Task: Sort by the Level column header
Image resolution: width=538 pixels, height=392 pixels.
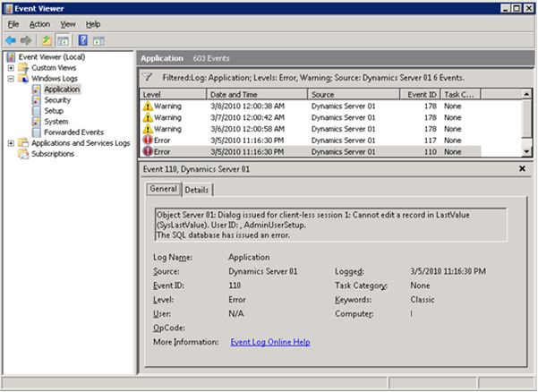Action: tap(173, 94)
